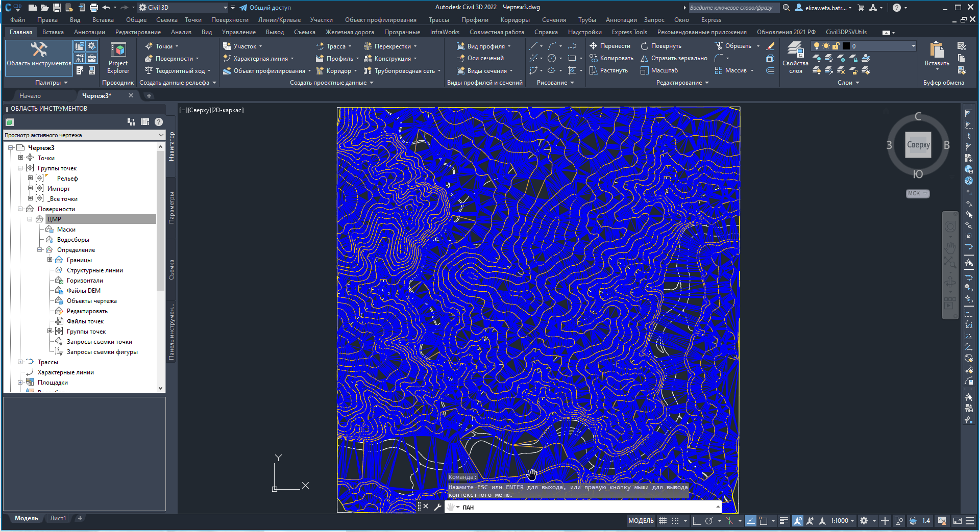Open the Просмотр активного чертежа dropdown
Viewport: 980px width, 532px height.
click(x=84, y=135)
